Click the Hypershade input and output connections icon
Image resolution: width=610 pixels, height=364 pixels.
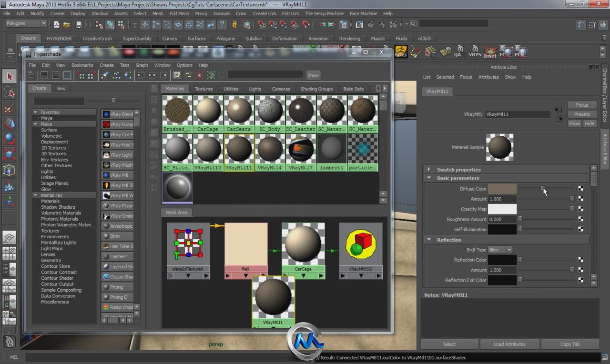click(152, 75)
